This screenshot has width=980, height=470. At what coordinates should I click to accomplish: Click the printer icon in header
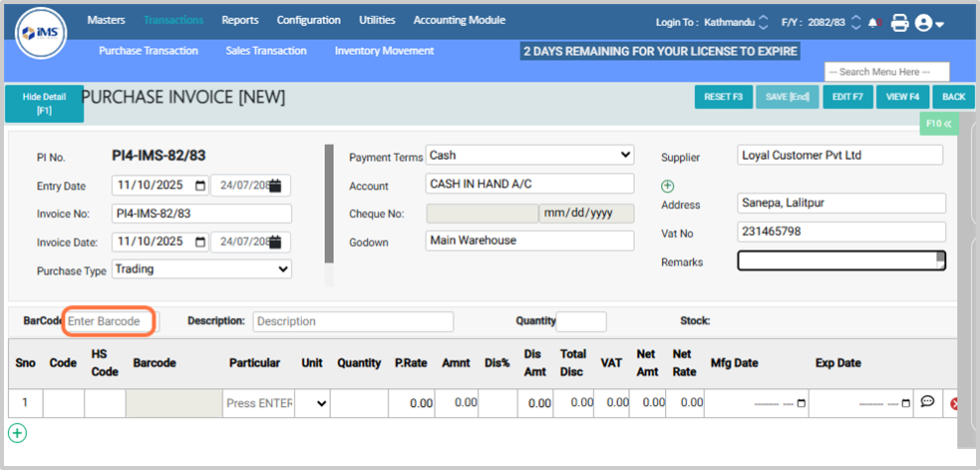[900, 22]
